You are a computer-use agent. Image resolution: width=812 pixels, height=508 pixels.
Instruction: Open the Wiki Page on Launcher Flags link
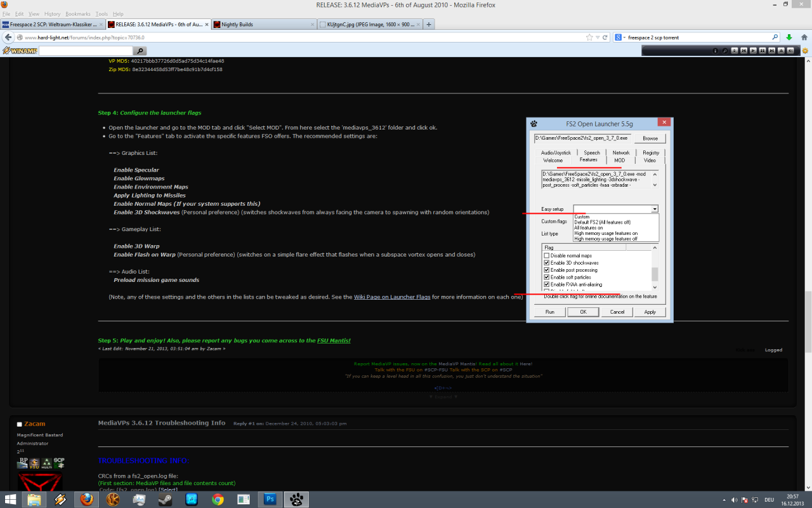(x=391, y=297)
